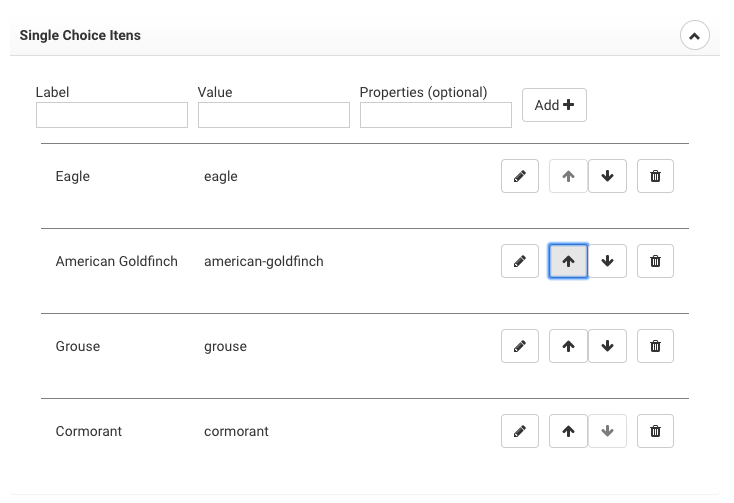
Task: Click the Label input field
Action: 112,115
